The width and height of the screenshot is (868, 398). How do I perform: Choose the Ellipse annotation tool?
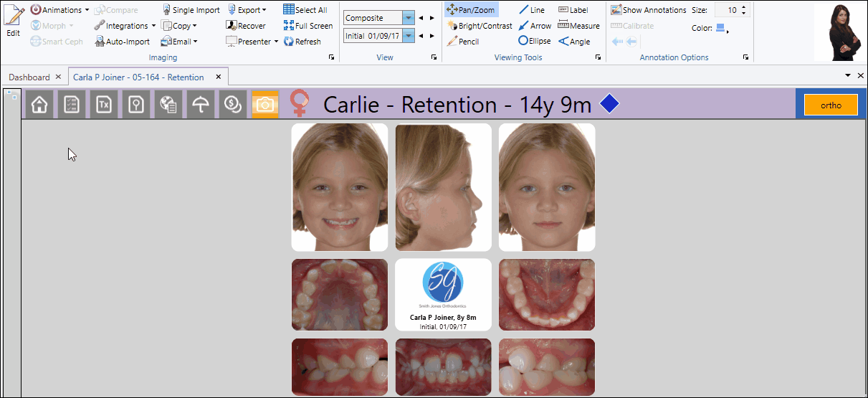pos(535,42)
